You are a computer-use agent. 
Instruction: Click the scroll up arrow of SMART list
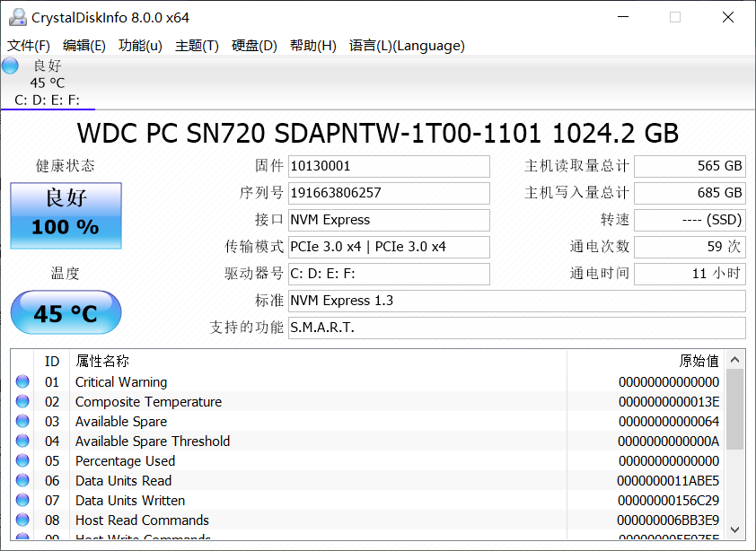pos(734,360)
